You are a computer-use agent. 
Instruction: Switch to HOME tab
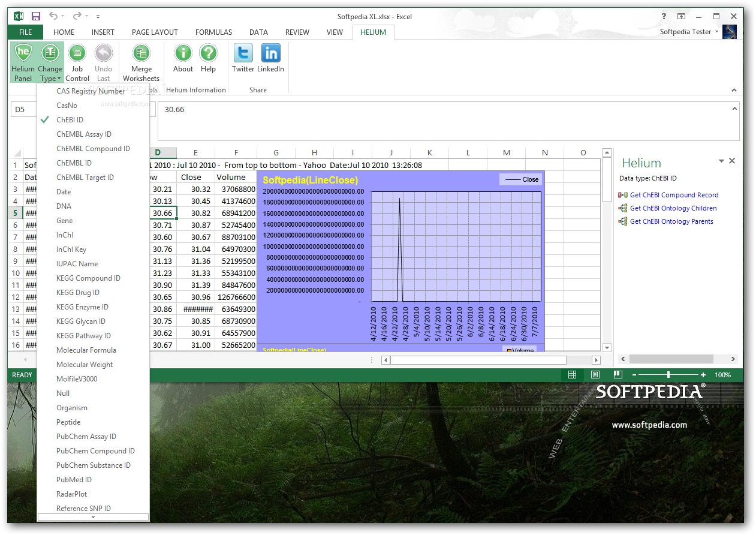point(64,32)
